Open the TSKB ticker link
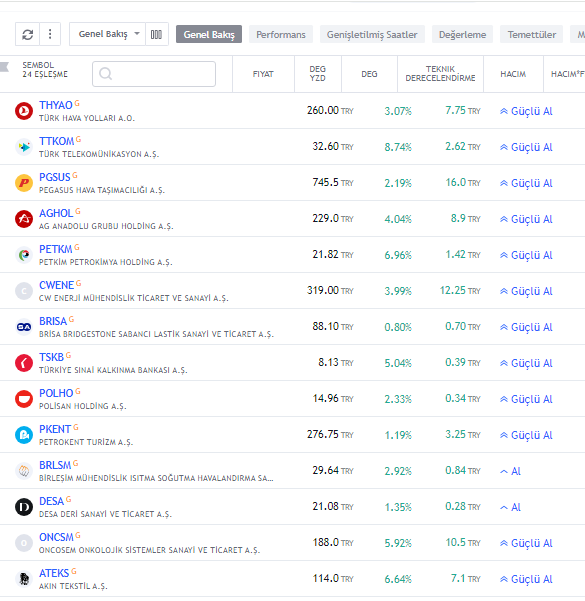585x601 pixels. tap(51, 357)
